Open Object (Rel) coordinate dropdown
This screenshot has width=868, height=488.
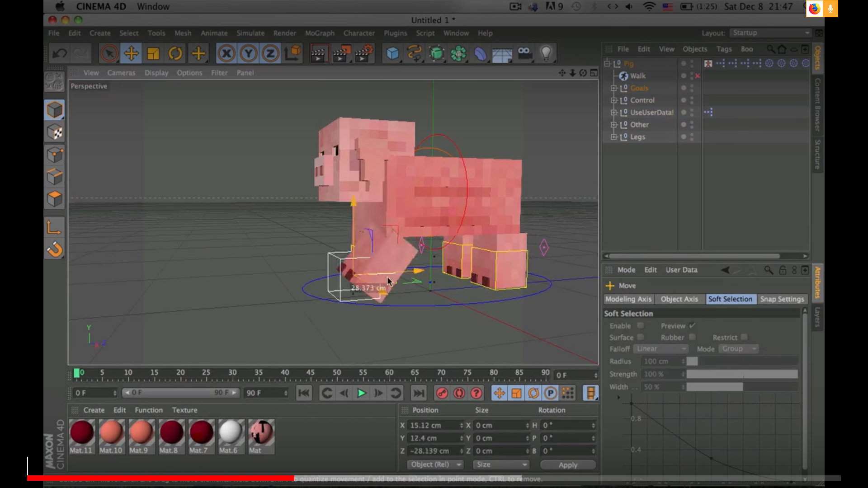(x=435, y=465)
